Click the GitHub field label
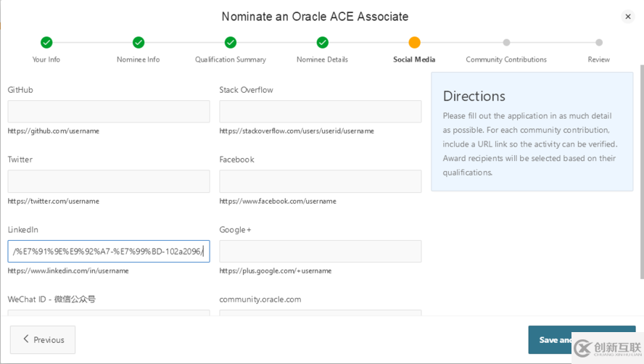644x364 pixels. pyautogui.click(x=20, y=90)
